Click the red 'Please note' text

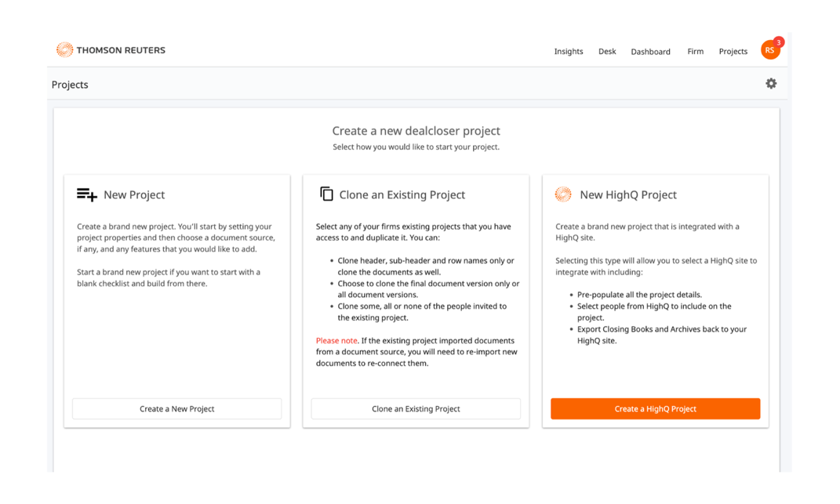pos(336,341)
